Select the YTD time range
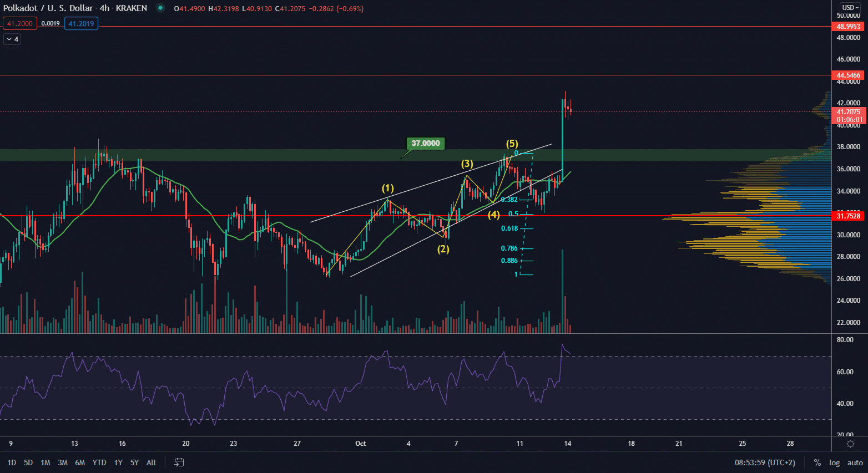This screenshot has width=868, height=473. [x=99, y=462]
